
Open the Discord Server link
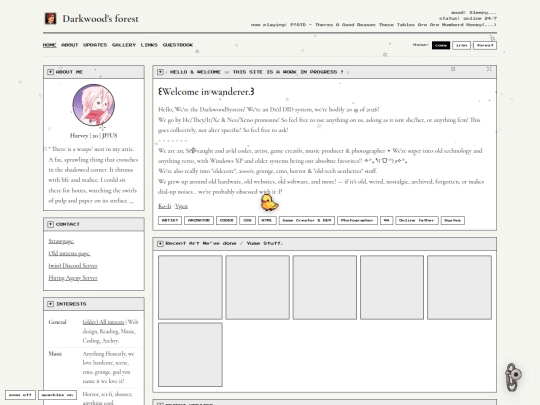pyautogui.click(x=73, y=266)
